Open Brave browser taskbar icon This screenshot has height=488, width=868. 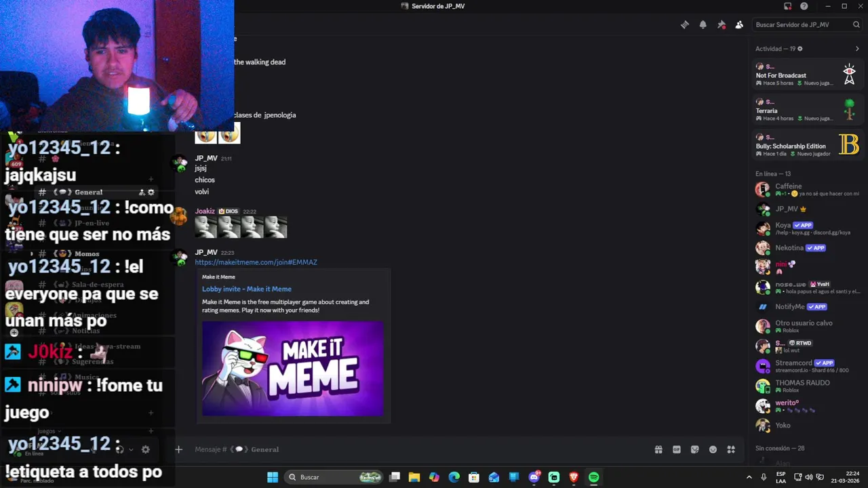click(574, 477)
